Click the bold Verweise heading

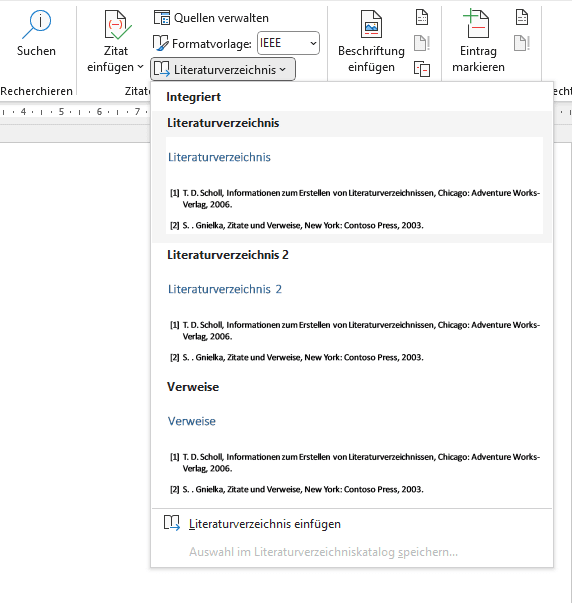(x=193, y=387)
